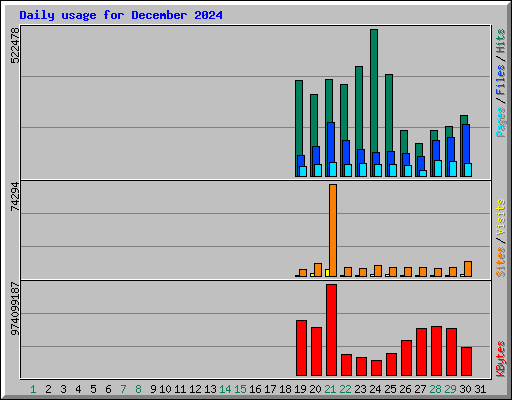Screen dimensions: 512x400
Task: Click the orange sites bar for day 20
Action: (318, 270)
